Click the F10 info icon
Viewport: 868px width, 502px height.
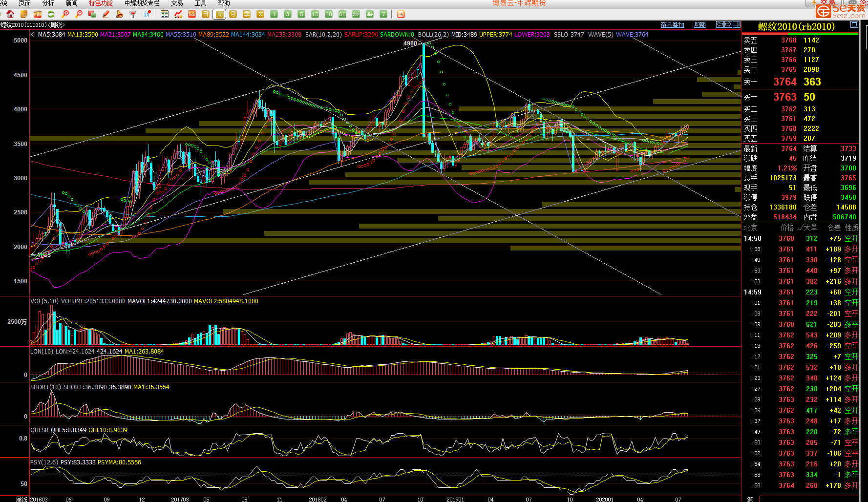(x=38, y=14)
